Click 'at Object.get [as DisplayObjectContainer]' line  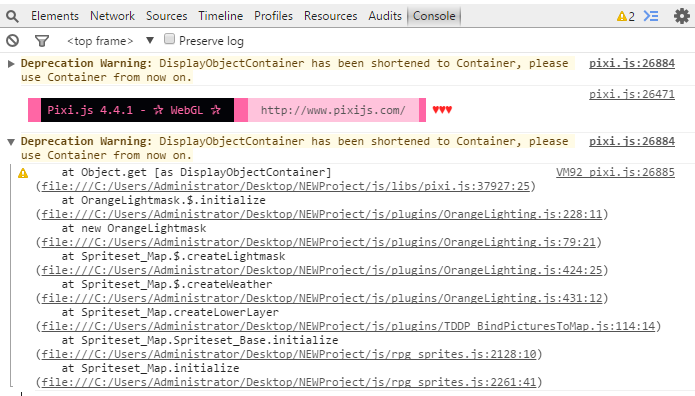[196, 172]
